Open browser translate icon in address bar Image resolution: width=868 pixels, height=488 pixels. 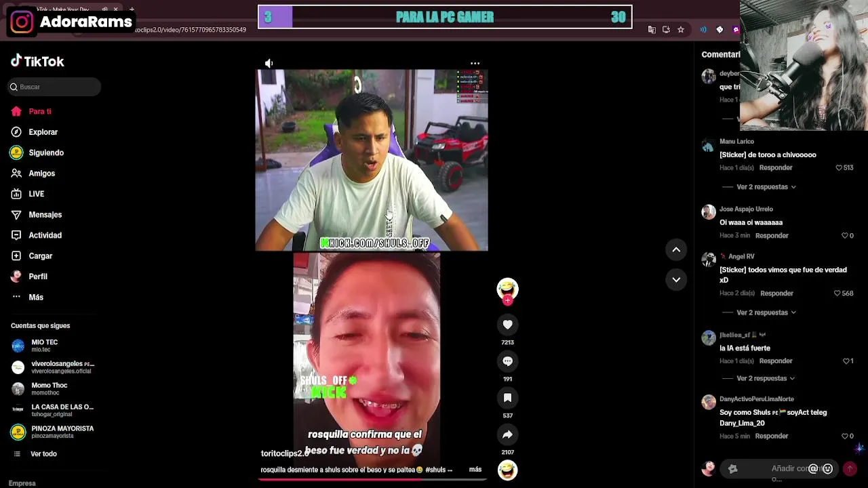(x=652, y=30)
